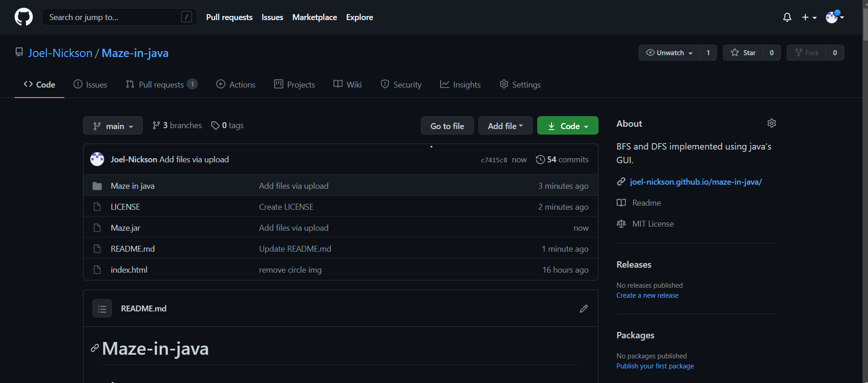Viewport: 868px width, 383px height.
Task: Open the Joel-Nickson owner profile link
Action: pos(60,53)
